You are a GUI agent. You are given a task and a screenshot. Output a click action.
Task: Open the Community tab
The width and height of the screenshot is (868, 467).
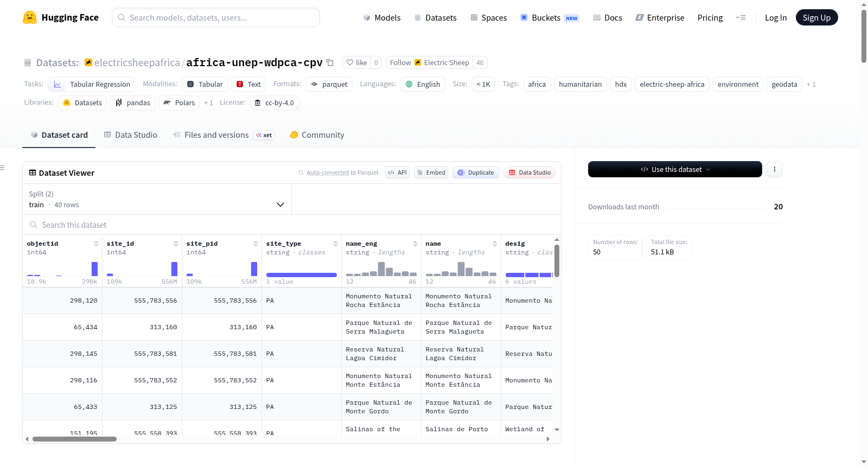[317, 135]
